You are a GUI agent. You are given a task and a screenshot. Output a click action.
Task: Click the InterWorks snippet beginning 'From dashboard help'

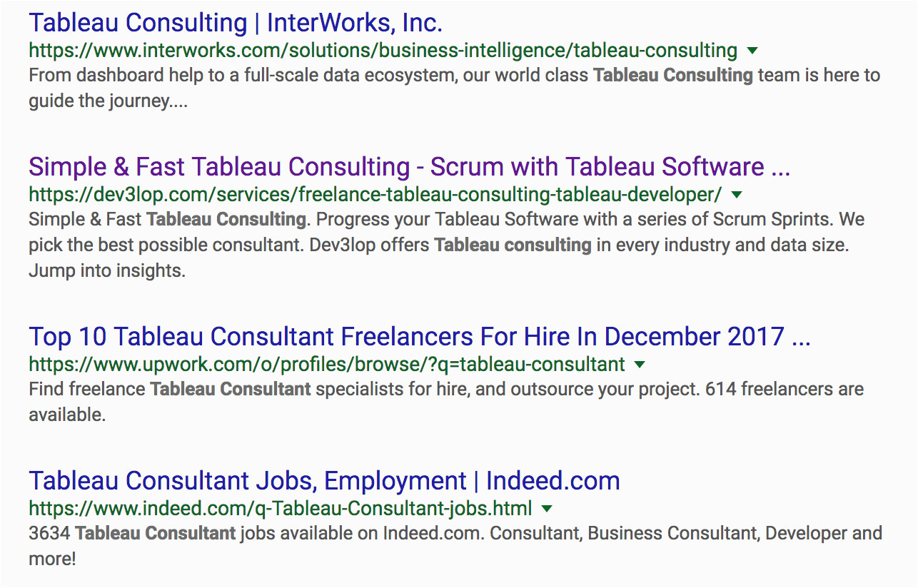pyautogui.click(x=454, y=88)
